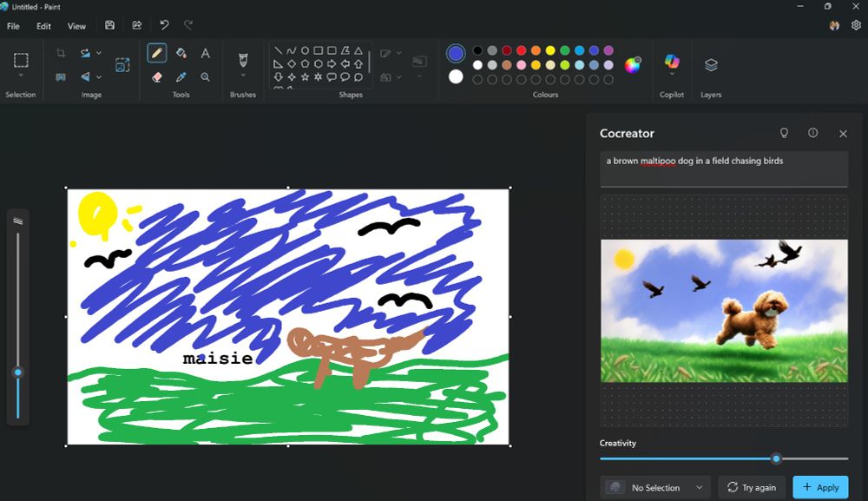Click the Cocreator info icon
Image resolution: width=868 pixels, height=501 pixels.
point(812,133)
